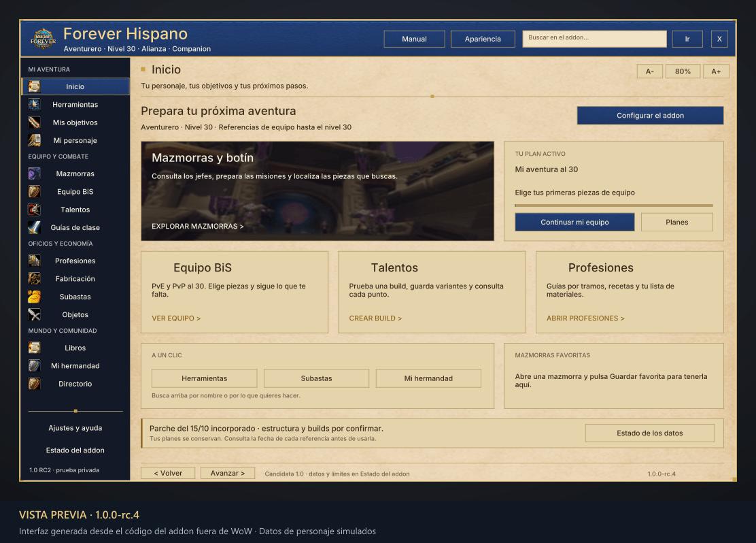Follow the CREAR BUILD link
The width and height of the screenshot is (756, 543).
(375, 318)
